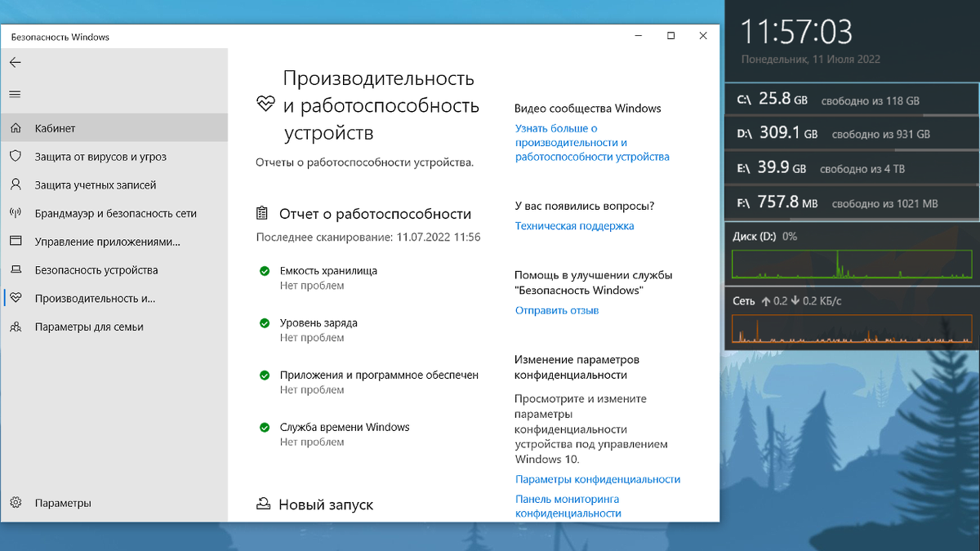This screenshot has width=980, height=551.
Task: Open Параметры для семьи section
Action: tap(114, 327)
